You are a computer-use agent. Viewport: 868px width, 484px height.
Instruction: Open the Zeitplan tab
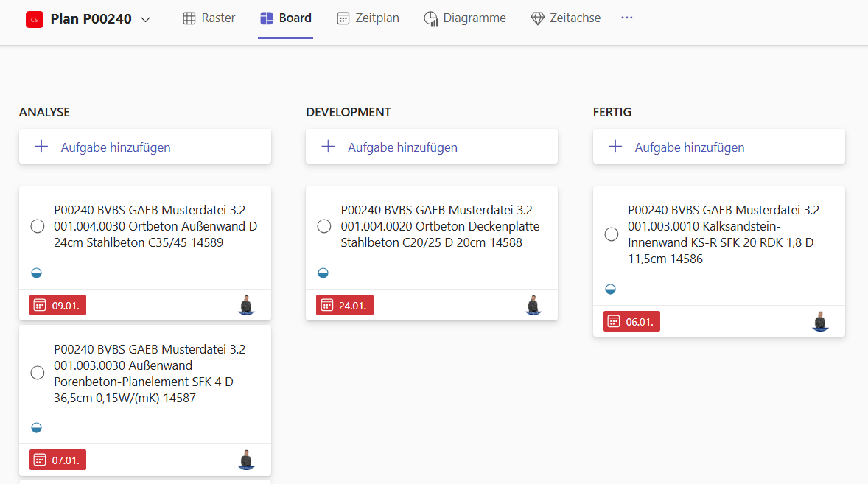368,18
